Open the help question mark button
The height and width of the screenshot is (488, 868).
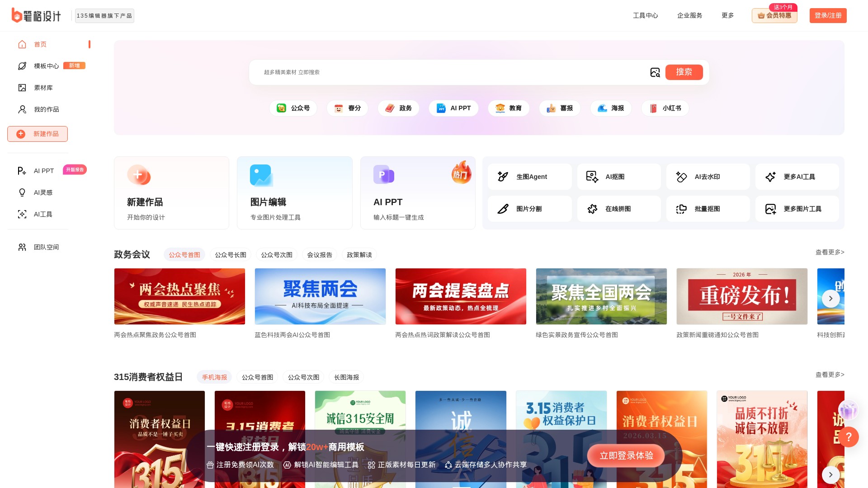(x=849, y=437)
